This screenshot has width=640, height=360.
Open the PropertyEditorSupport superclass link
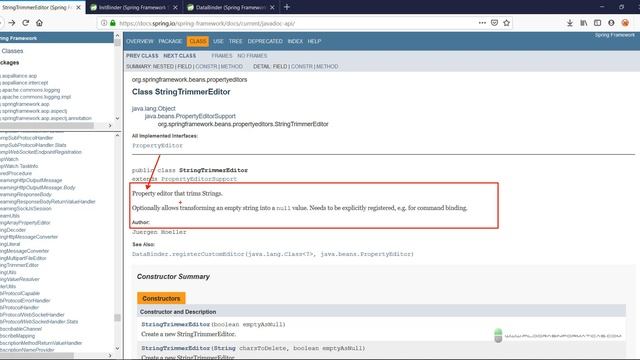[199, 179]
